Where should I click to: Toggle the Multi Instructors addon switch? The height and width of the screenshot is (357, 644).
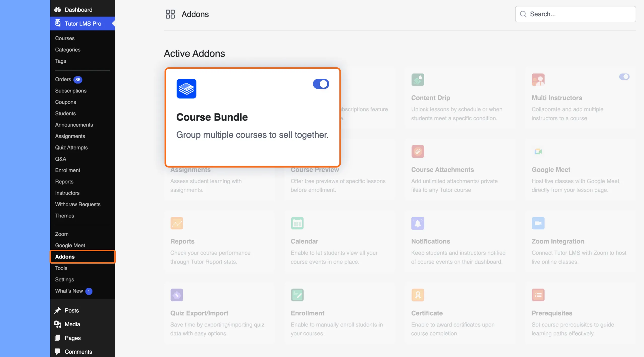(624, 77)
